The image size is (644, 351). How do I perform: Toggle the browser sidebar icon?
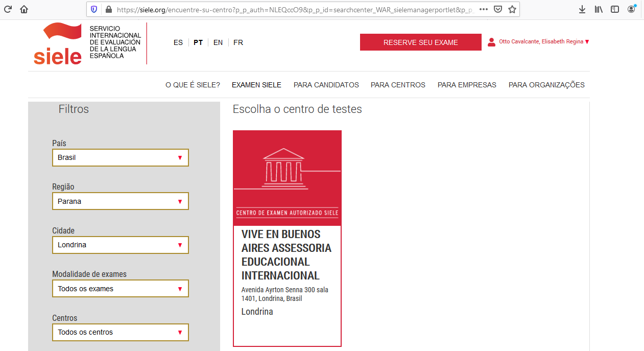pyautogui.click(x=615, y=9)
